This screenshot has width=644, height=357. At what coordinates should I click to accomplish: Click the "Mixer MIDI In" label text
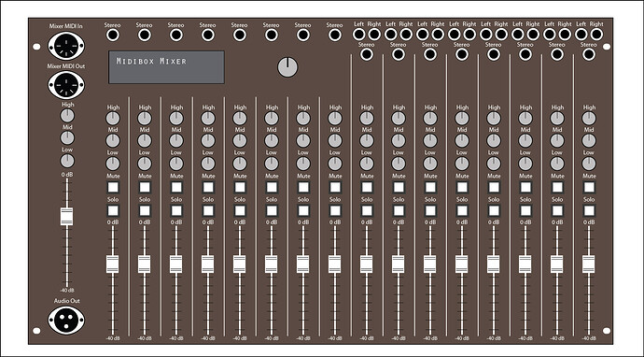66,26
